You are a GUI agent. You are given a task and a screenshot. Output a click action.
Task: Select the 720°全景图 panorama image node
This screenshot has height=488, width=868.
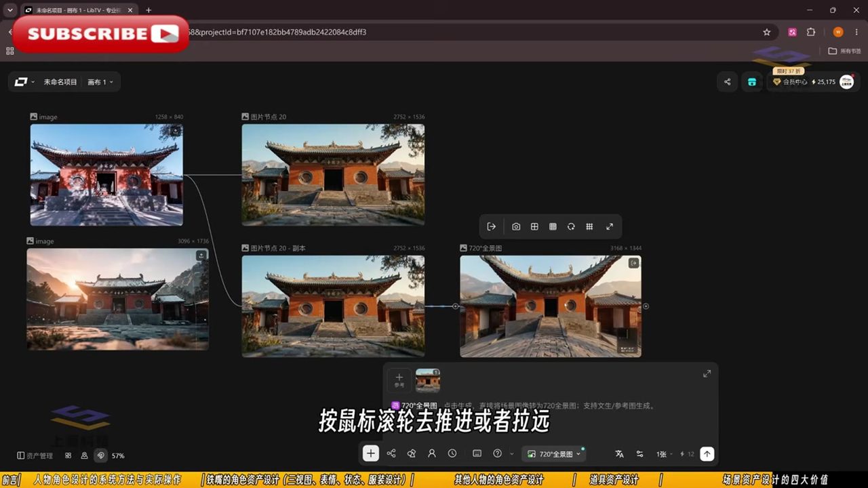[551, 306]
